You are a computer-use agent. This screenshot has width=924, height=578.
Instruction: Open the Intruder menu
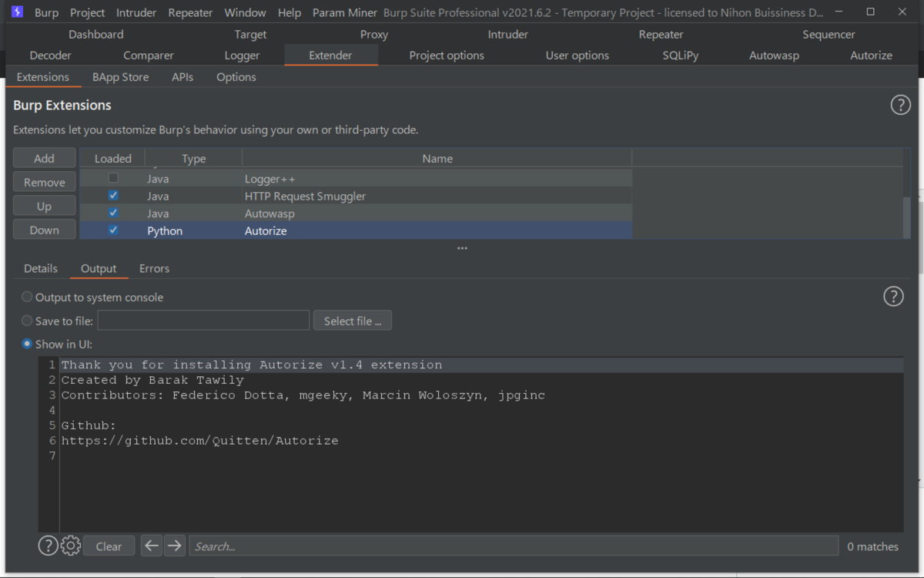point(136,12)
